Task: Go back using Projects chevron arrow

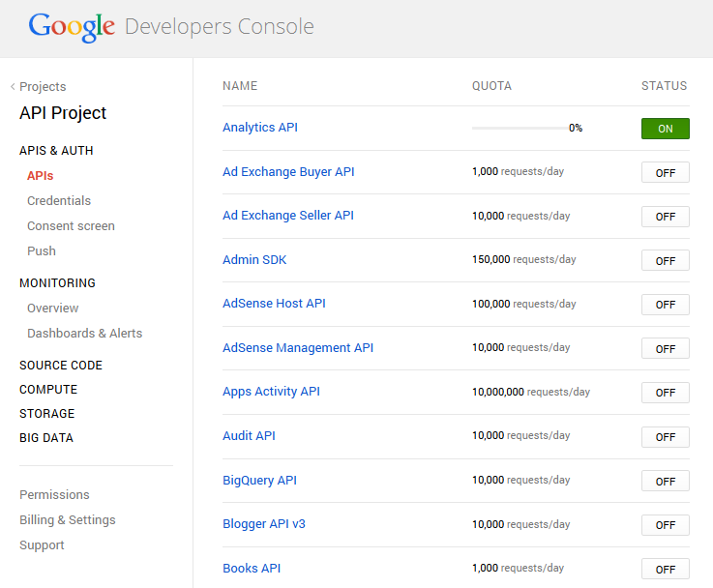Action: coord(13,86)
